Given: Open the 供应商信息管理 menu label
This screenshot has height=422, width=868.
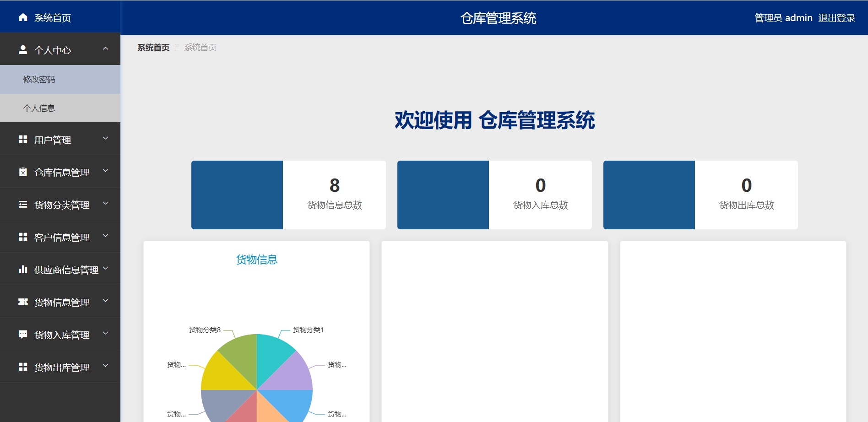Looking at the screenshot, I should (66, 270).
